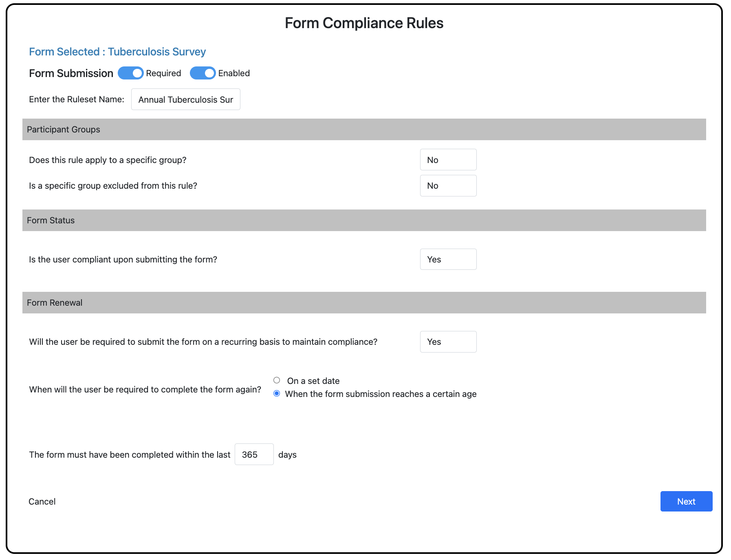
Task: Click the 'Enter the Ruleset Name:' label
Action: (77, 99)
